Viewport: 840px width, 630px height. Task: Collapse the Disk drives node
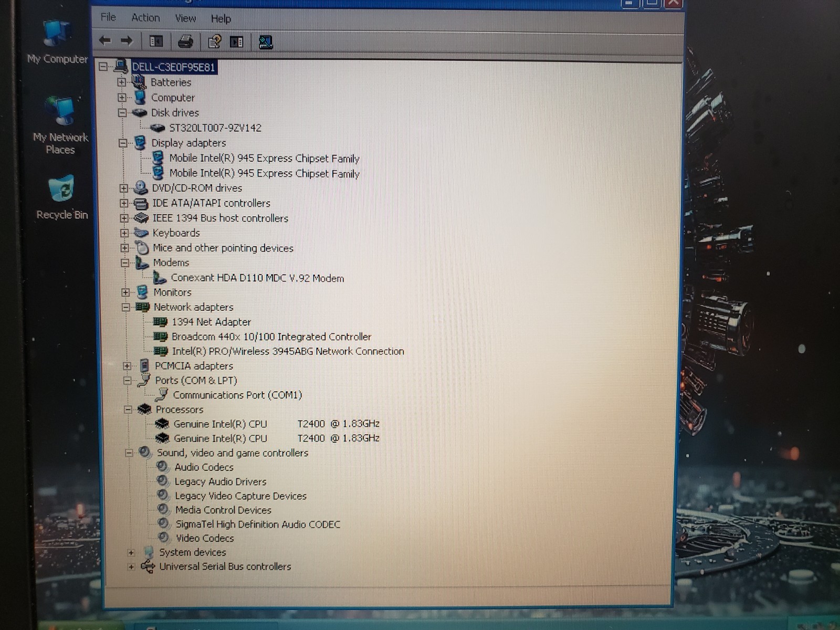click(122, 112)
